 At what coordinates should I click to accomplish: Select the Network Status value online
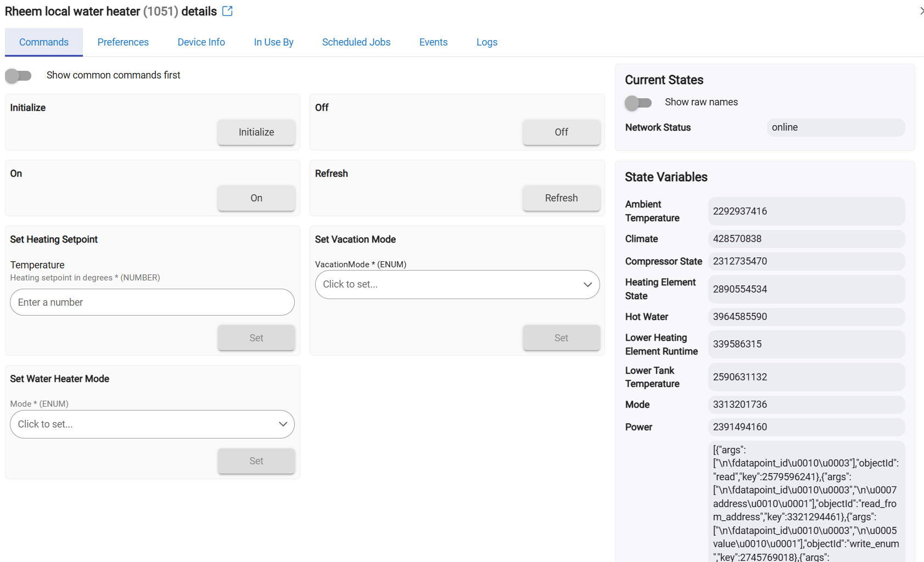tap(836, 127)
